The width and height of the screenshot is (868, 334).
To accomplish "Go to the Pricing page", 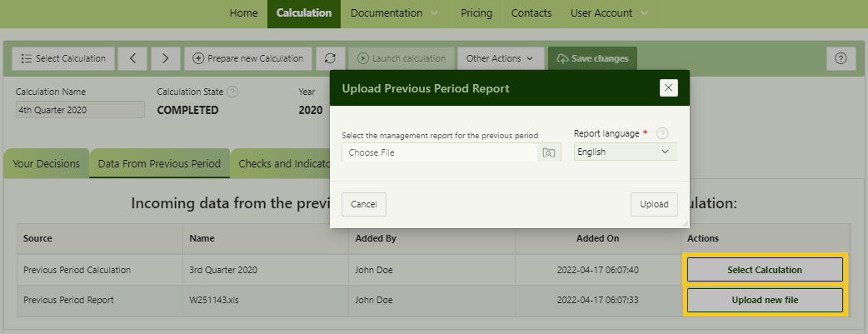I will pos(476,13).
